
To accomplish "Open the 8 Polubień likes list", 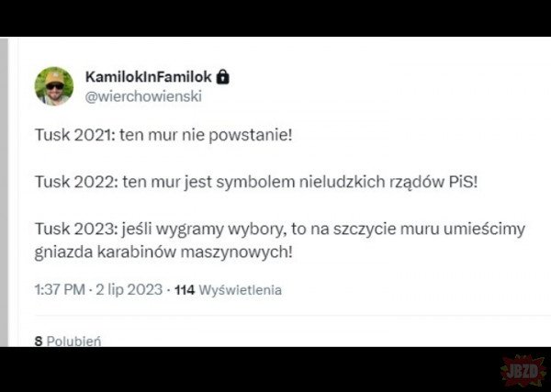I will click(x=67, y=340).
